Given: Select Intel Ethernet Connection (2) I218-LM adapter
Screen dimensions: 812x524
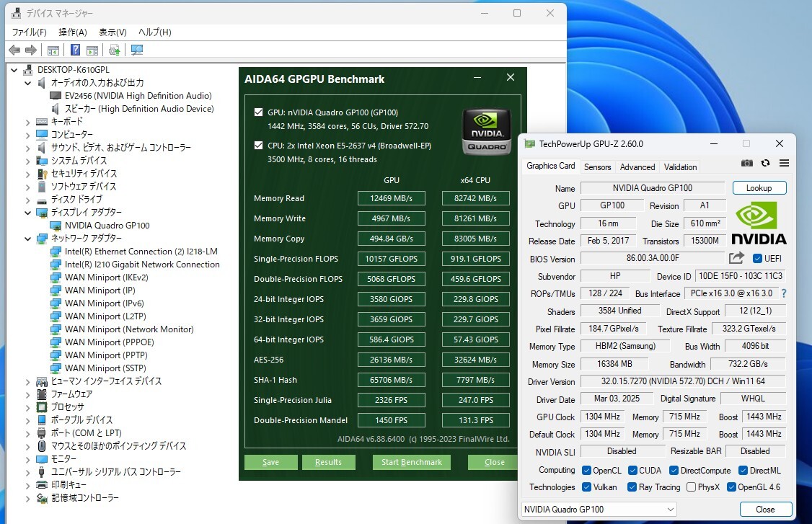Looking at the screenshot, I should [x=141, y=251].
